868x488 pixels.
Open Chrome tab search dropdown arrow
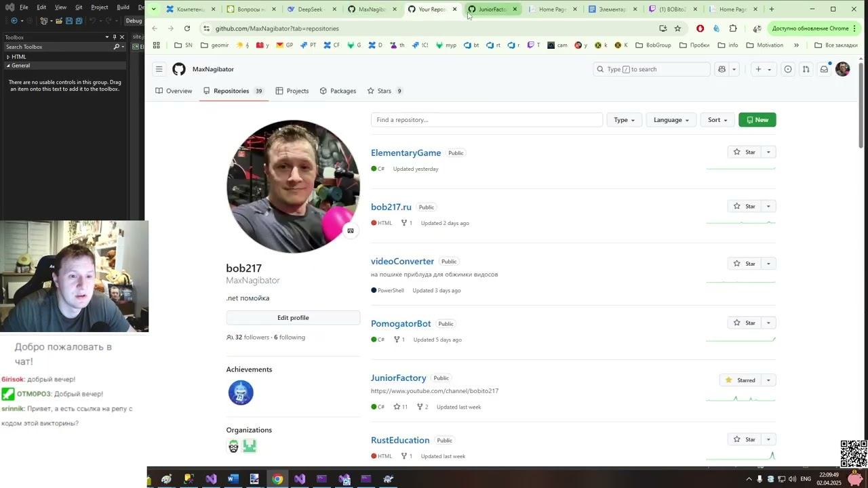pyautogui.click(x=154, y=9)
